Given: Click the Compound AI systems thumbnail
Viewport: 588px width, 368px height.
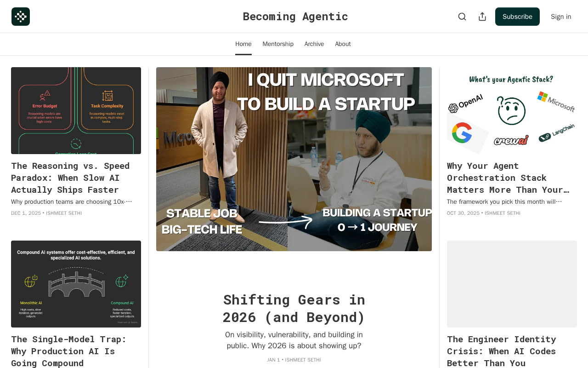Looking at the screenshot, I should 76,284.
